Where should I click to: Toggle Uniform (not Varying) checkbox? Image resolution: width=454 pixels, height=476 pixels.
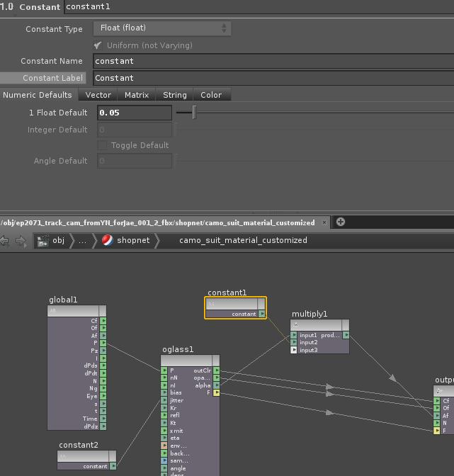[98, 45]
